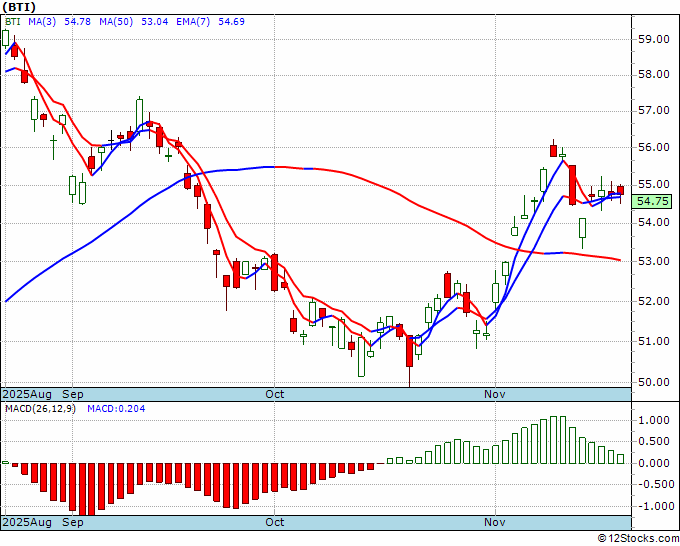Screen dimensions: 680x546
Task: Click the 51.00 price axis label
Action: click(x=654, y=341)
